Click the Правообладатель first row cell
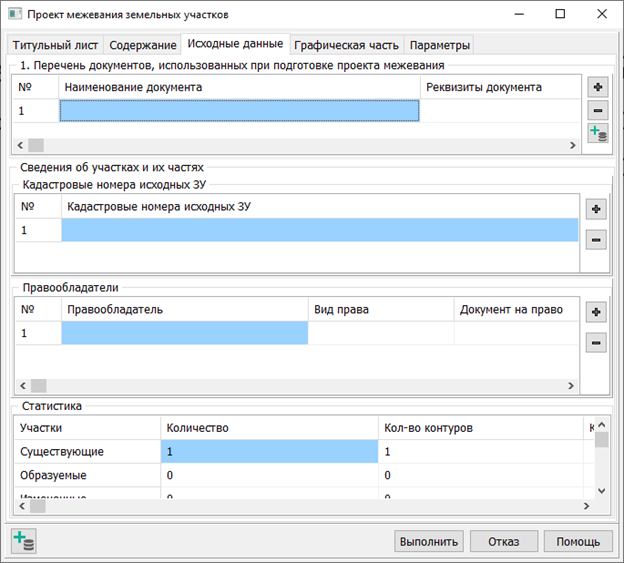Image resolution: width=624 pixels, height=563 pixels. point(185,333)
